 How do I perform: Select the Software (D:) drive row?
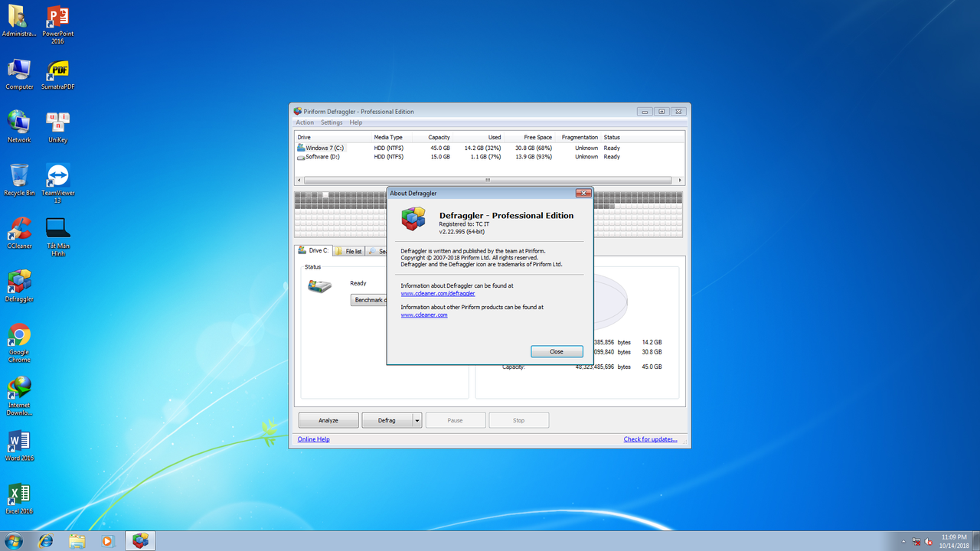tap(489, 157)
